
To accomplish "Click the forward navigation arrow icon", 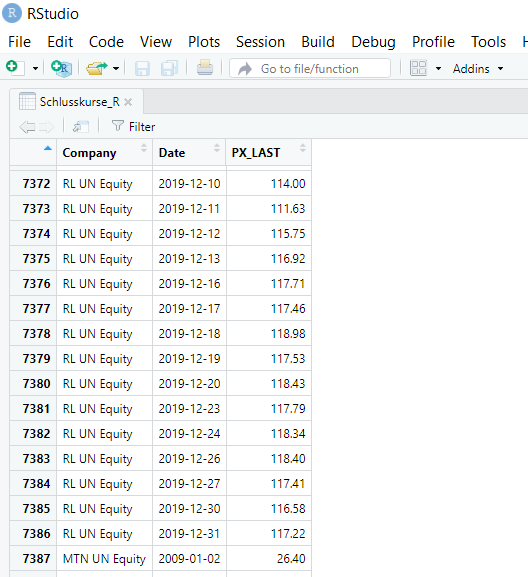I will tap(46, 127).
